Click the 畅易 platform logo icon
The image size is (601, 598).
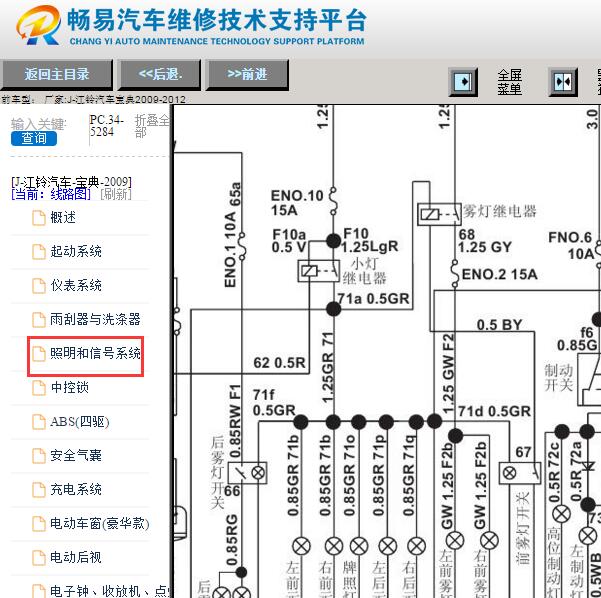[x=38, y=25]
